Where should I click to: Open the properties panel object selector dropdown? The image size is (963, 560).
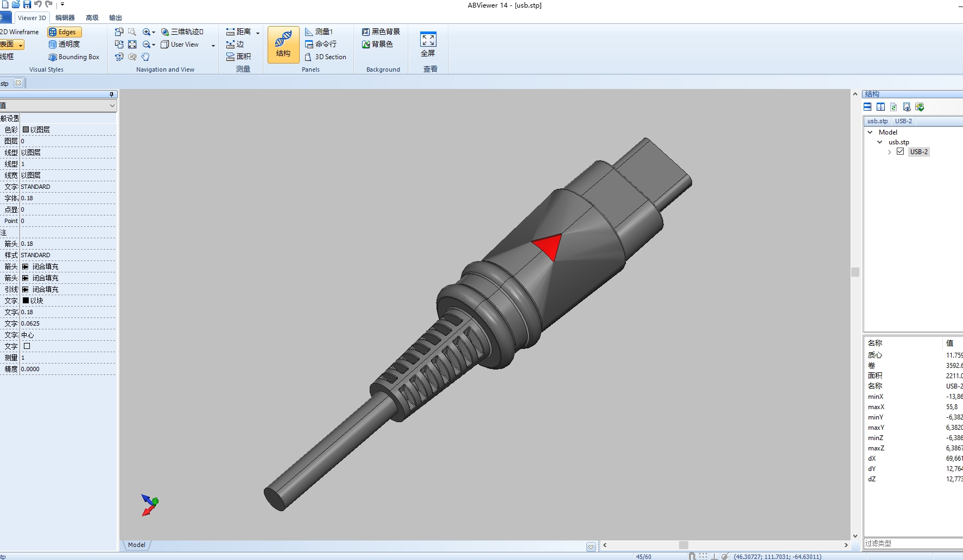tap(112, 106)
